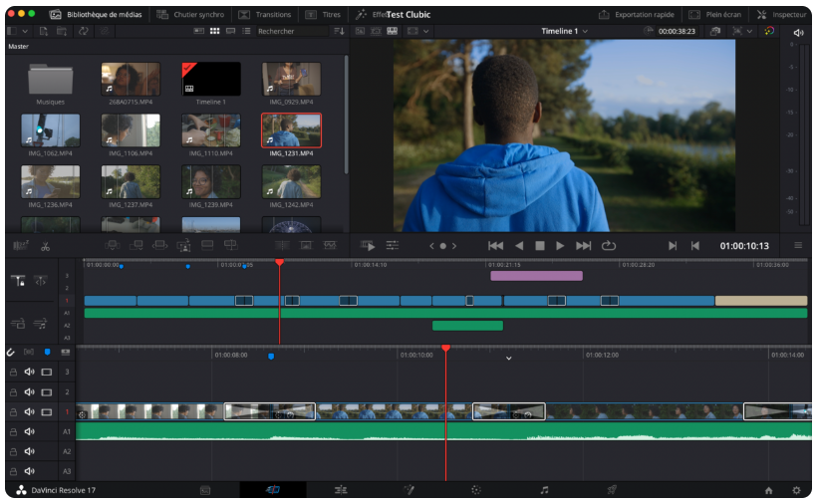Click the home icon in bottom bar
This screenshot has width=821, height=504.
(768, 490)
